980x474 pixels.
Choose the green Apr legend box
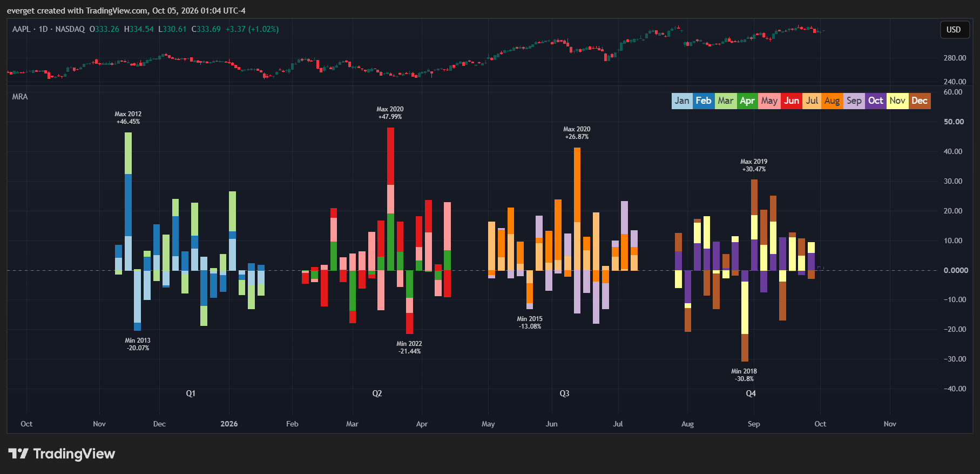coord(747,101)
